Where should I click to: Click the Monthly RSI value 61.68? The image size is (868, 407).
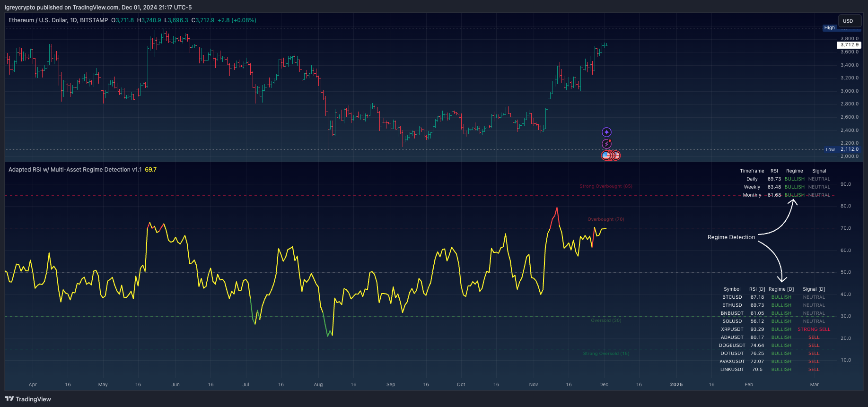(774, 195)
